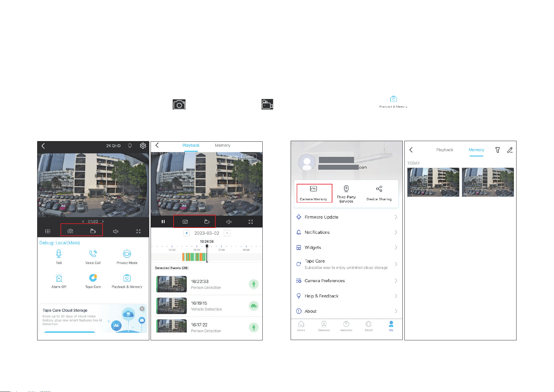554x392 pixels.
Task: Tap the record video icon in live view
Action: point(93,231)
